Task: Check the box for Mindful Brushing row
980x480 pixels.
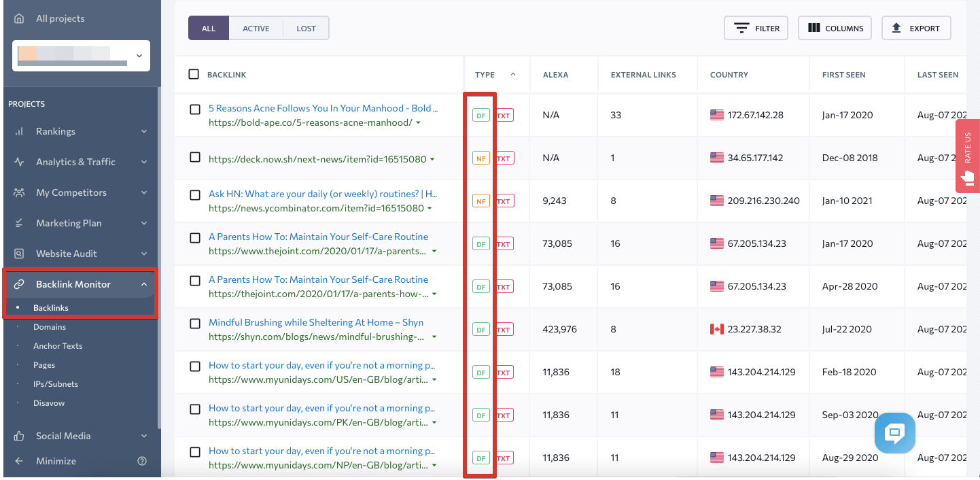Action: [195, 324]
